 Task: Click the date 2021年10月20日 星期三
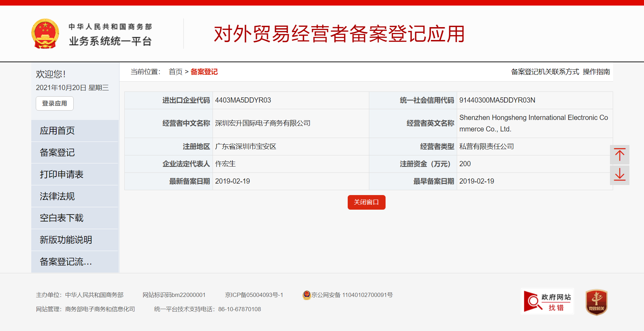pos(72,88)
